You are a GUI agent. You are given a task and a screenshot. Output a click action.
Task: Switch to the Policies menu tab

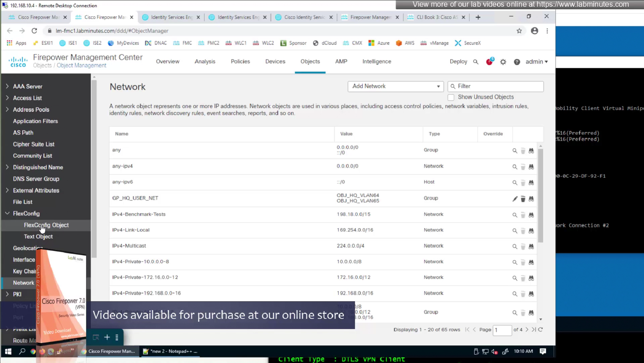pyautogui.click(x=240, y=62)
